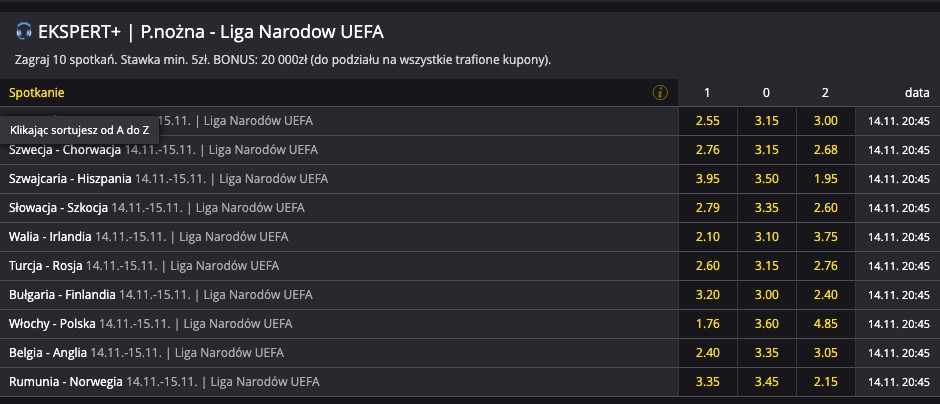
Task: Click the data column header
Action: coord(917,93)
